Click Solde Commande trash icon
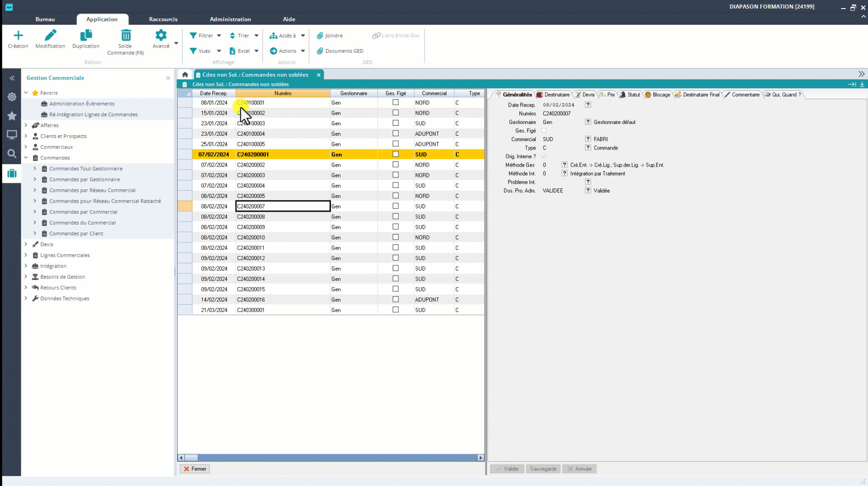 coord(126,36)
